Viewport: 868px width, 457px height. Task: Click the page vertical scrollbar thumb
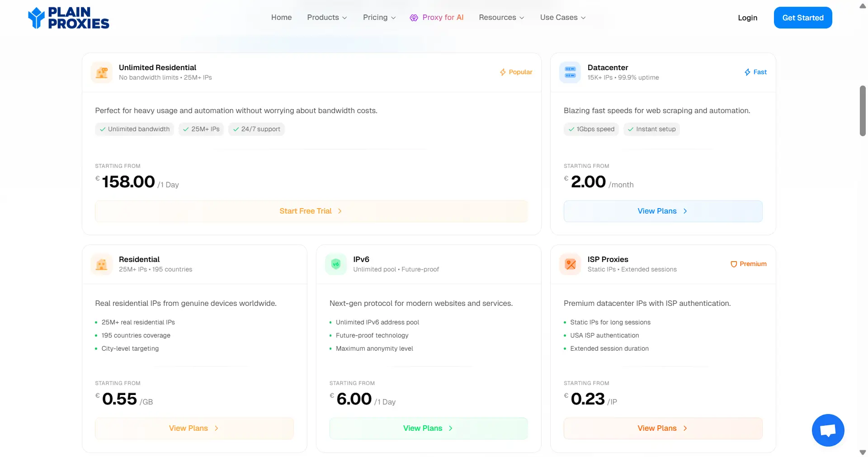[863, 111]
